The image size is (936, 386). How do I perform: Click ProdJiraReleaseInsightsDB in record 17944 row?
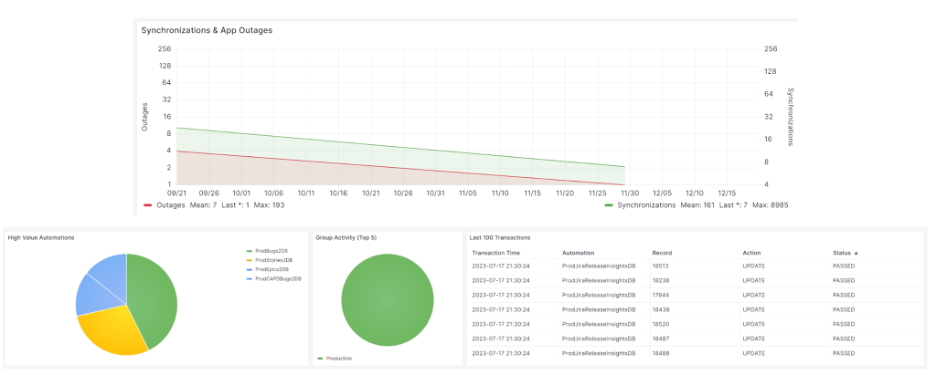pyautogui.click(x=598, y=295)
